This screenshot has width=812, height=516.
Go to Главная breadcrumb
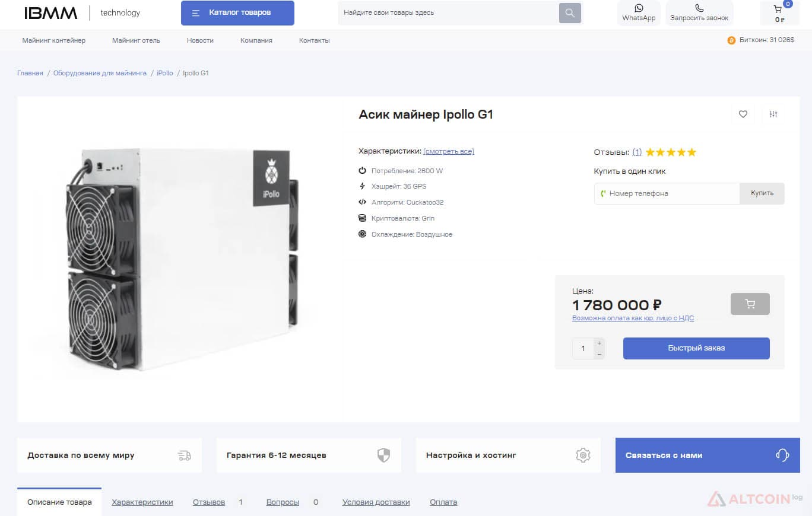pyautogui.click(x=30, y=73)
